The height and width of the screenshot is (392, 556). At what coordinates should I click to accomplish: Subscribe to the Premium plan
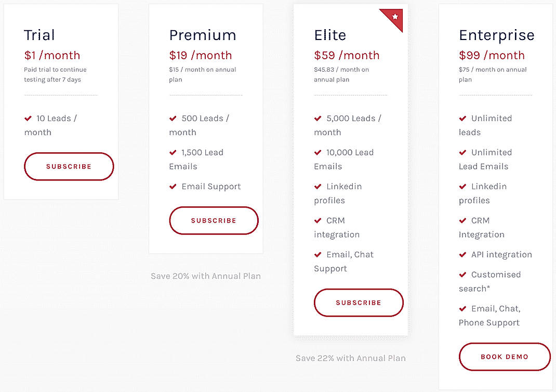(x=214, y=220)
